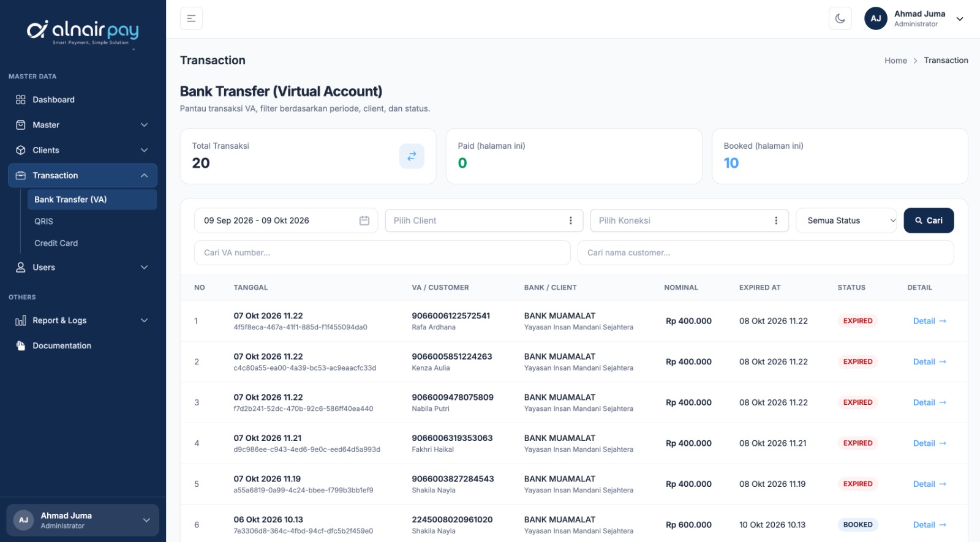Click the AJ avatar in top bar
Screen dimensions: 980x542
876,18
